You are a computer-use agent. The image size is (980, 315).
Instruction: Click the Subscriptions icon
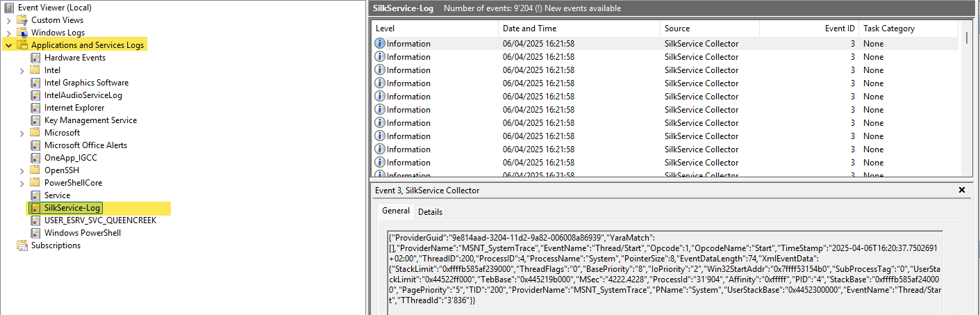pyautogui.click(x=23, y=245)
